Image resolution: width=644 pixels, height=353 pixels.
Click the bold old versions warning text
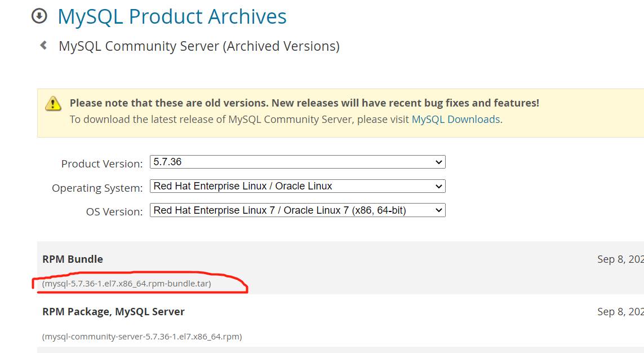[304, 103]
